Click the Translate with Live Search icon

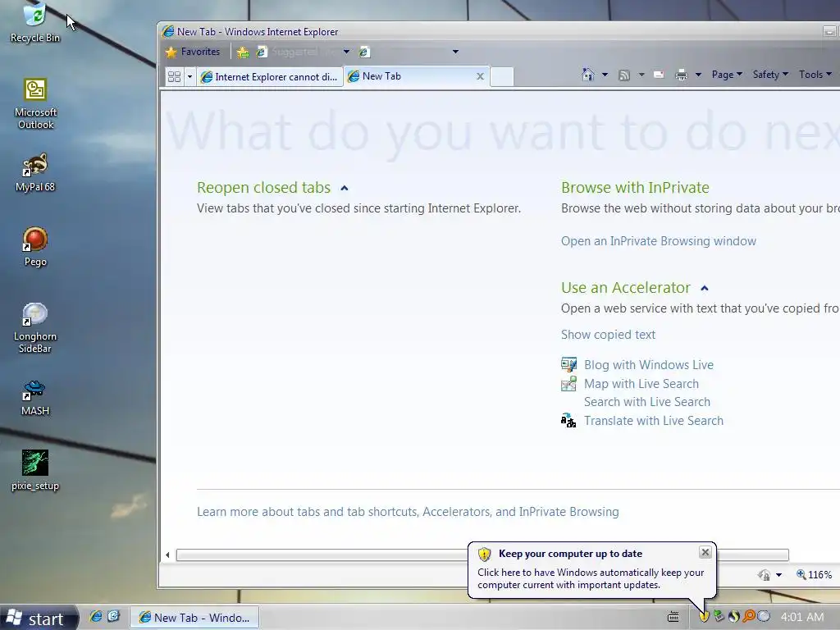click(568, 421)
